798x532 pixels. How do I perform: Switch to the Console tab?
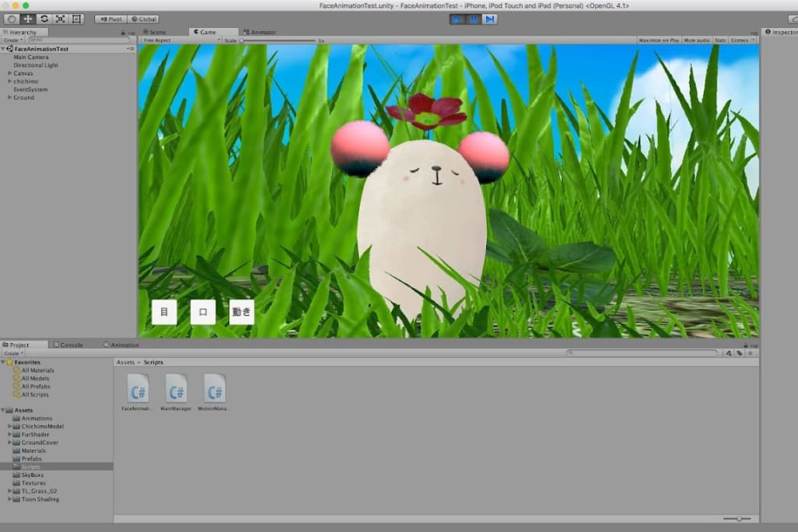click(x=71, y=345)
